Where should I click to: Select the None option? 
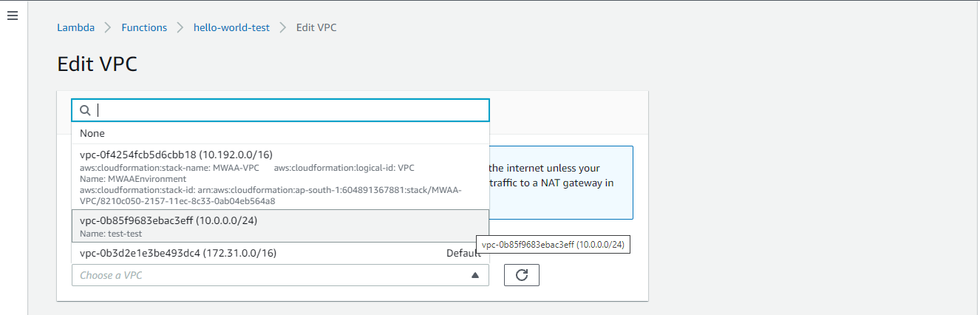92,133
